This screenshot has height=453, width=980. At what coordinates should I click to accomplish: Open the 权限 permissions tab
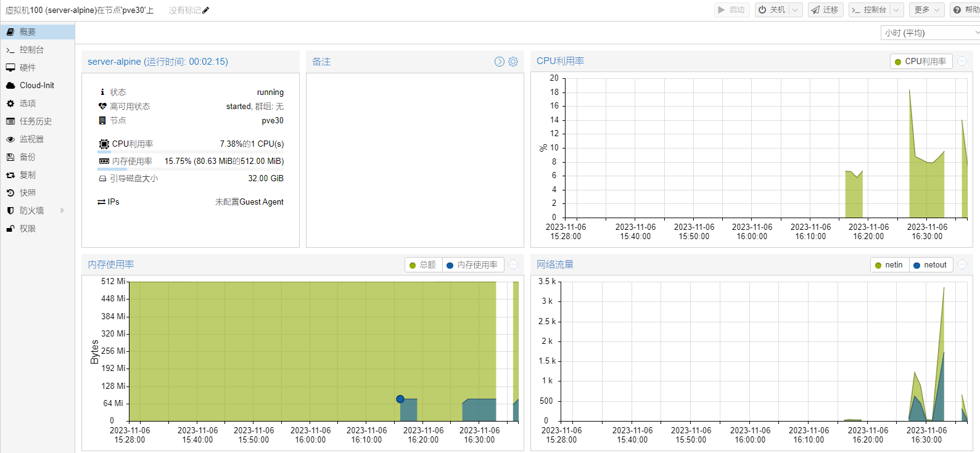tap(38, 228)
